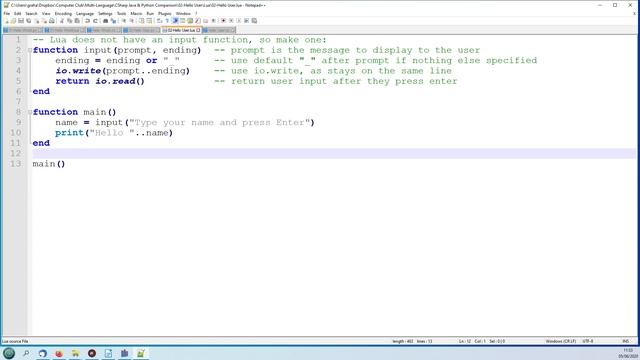Toggle INS insert mode in status bar
The width and height of the screenshot is (640, 360).
click(626, 341)
